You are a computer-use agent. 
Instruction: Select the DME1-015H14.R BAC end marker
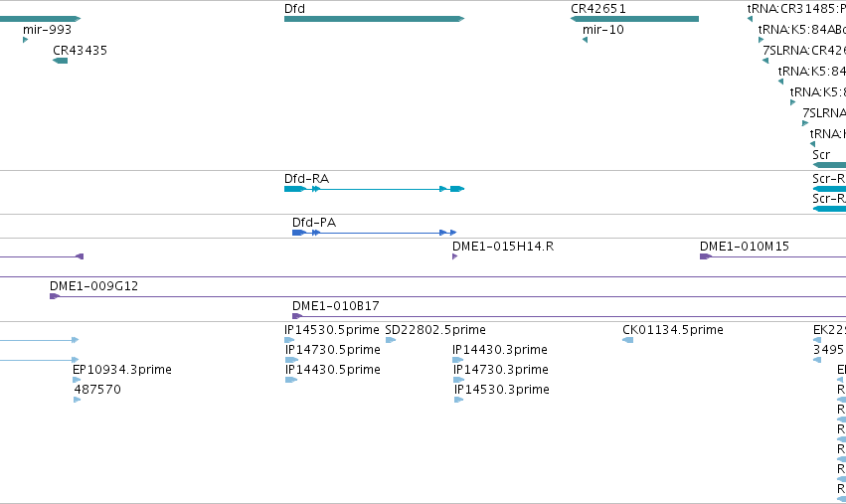(x=455, y=256)
